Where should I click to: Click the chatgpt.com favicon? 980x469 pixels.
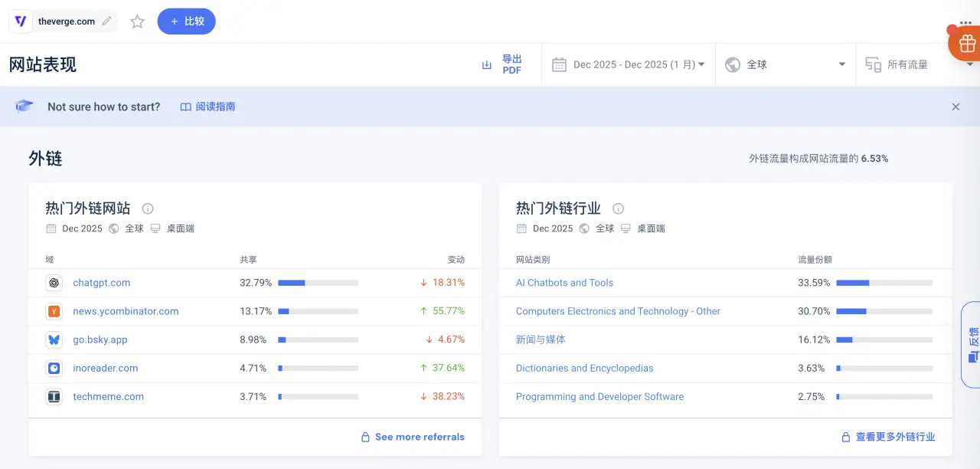(54, 283)
